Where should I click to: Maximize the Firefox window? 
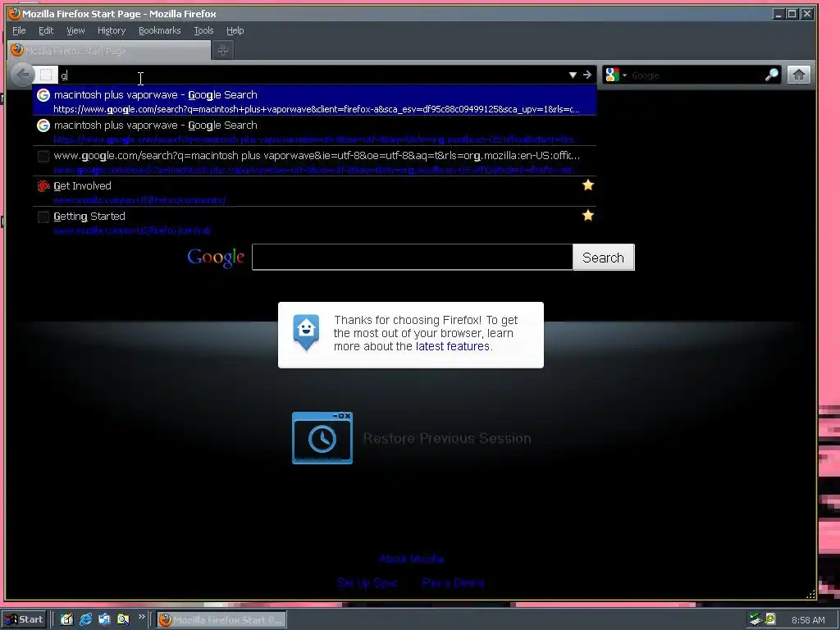[792, 14]
